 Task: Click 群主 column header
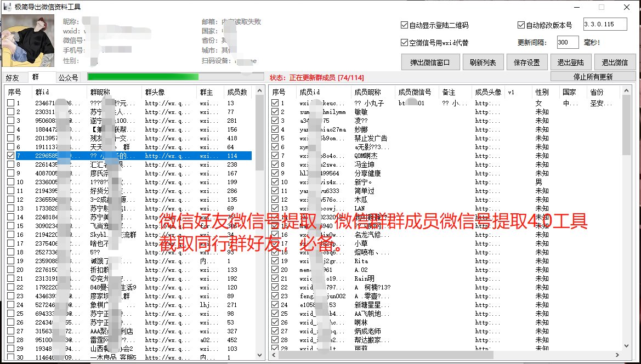(210, 92)
